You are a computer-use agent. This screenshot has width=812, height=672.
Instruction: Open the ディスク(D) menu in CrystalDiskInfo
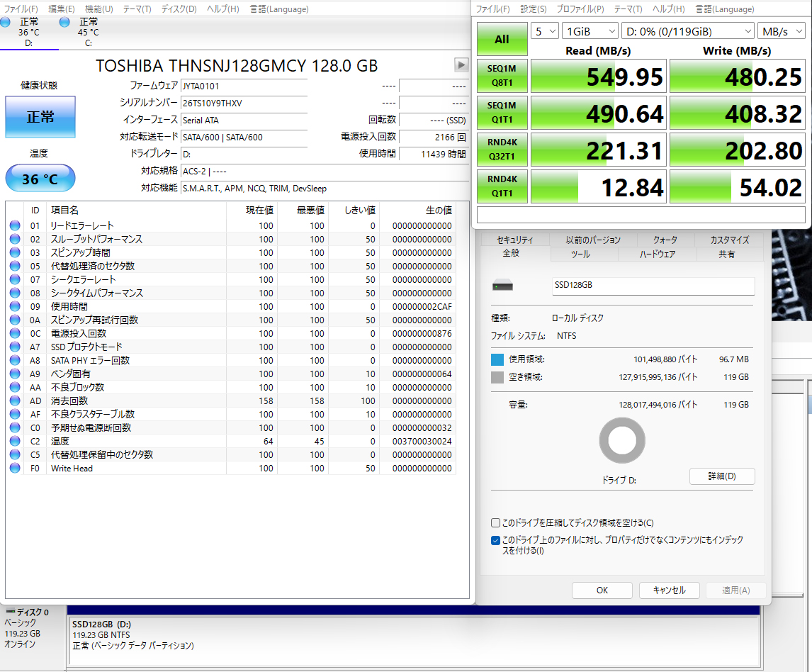coord(179,9)
